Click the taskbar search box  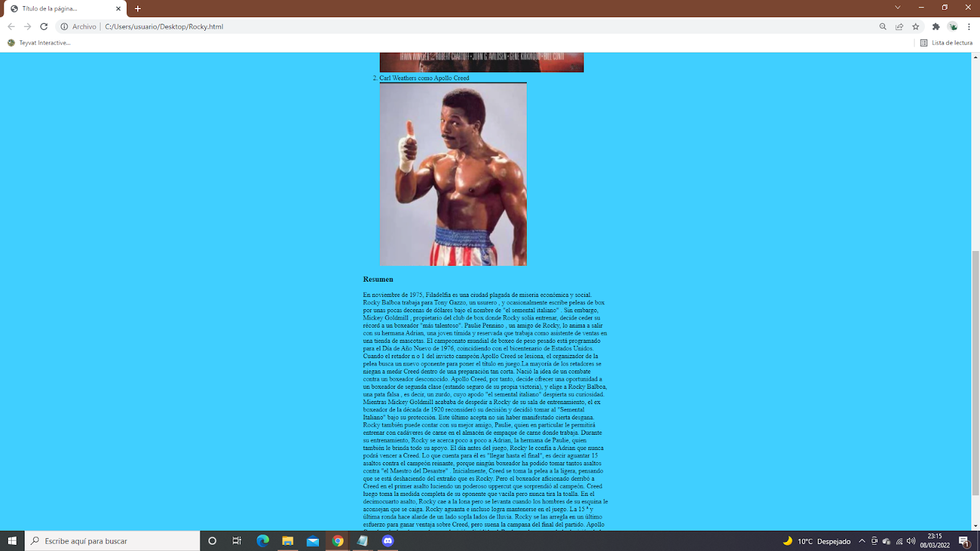pyautogui.click(x=113, y=541)
